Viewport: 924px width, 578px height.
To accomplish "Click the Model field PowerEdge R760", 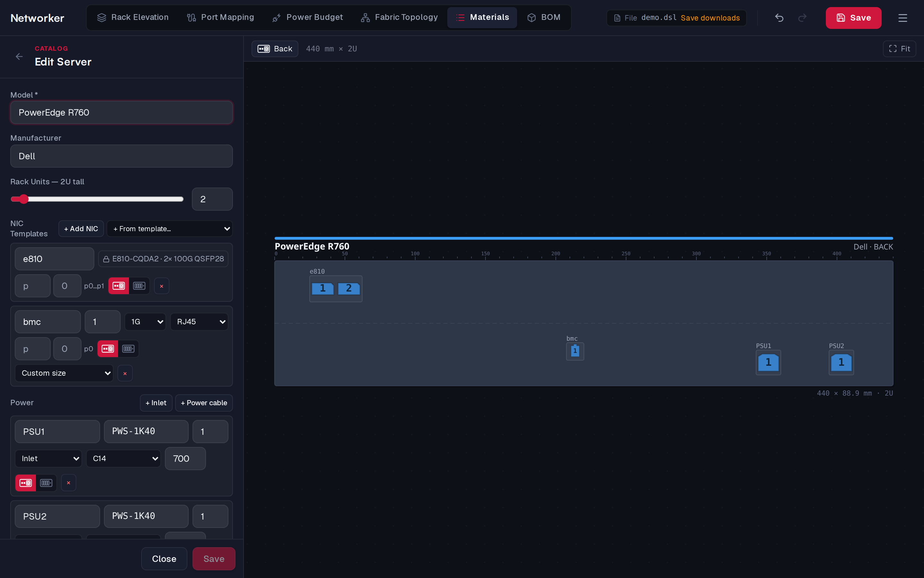I will click(x=121, y=112).
